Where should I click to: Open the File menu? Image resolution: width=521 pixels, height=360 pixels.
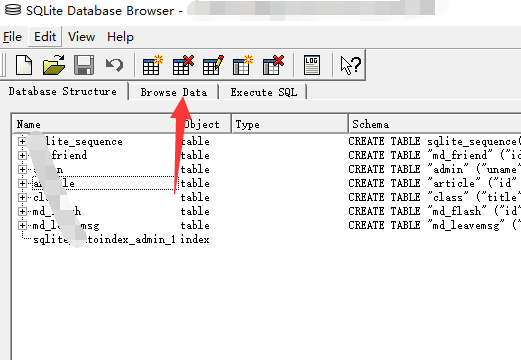tap(12, 37)
